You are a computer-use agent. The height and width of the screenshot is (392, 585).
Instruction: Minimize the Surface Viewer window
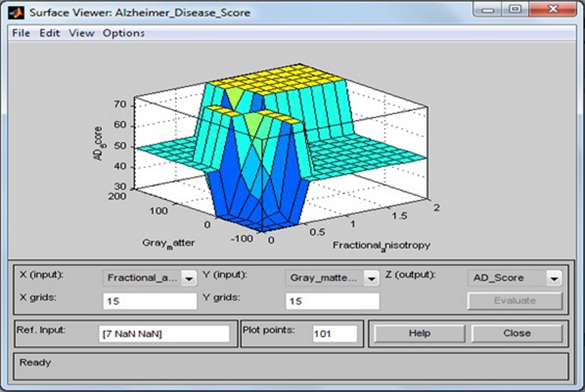(488, 10)
